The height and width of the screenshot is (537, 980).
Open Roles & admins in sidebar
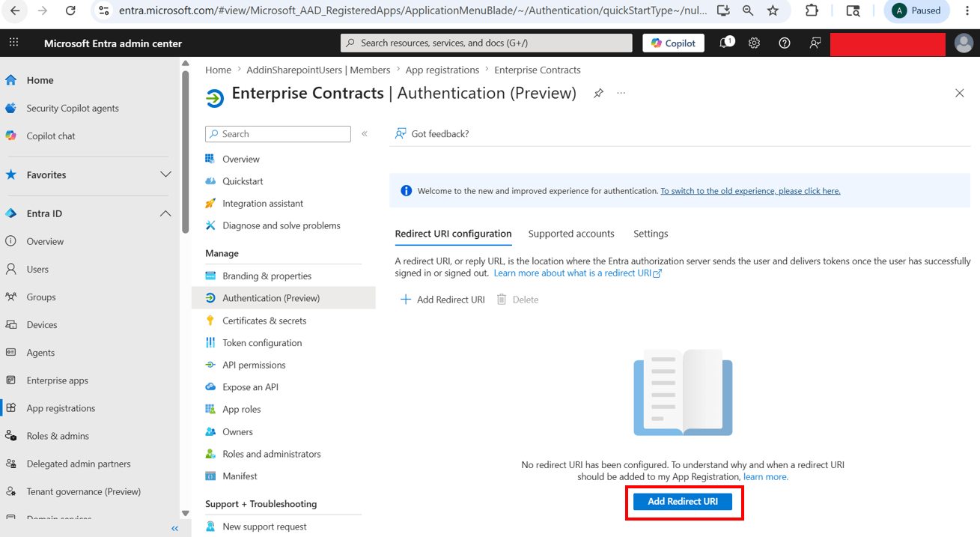pos(58,436)
